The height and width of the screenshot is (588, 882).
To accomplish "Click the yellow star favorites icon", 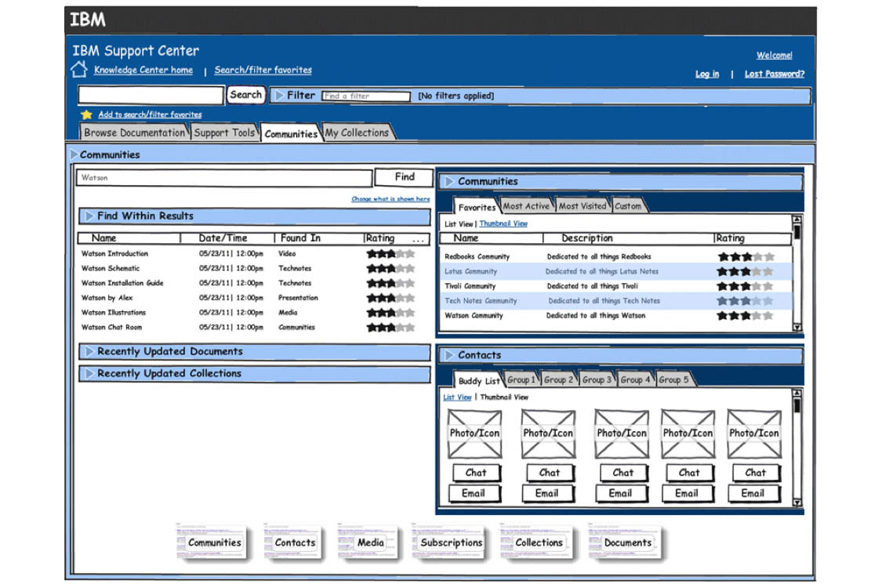I will 86,114.
